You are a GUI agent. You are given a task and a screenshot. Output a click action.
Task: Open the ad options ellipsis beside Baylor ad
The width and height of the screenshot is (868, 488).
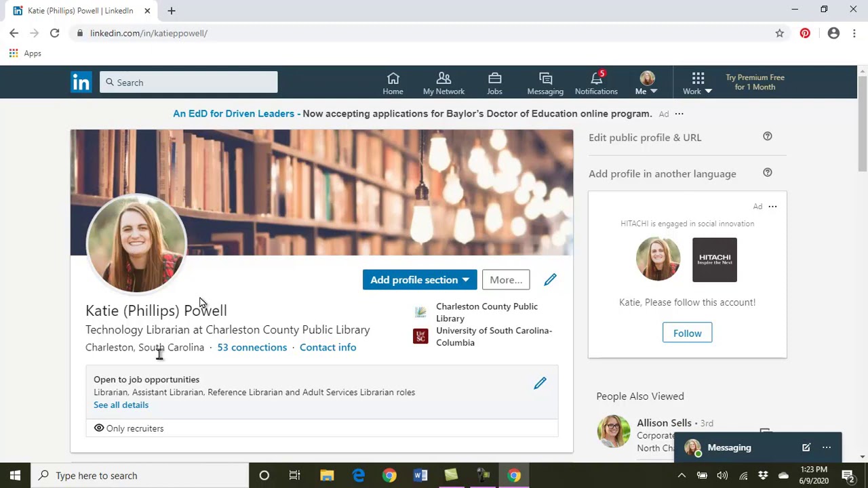pyautogui.click(x=679, y=114)
